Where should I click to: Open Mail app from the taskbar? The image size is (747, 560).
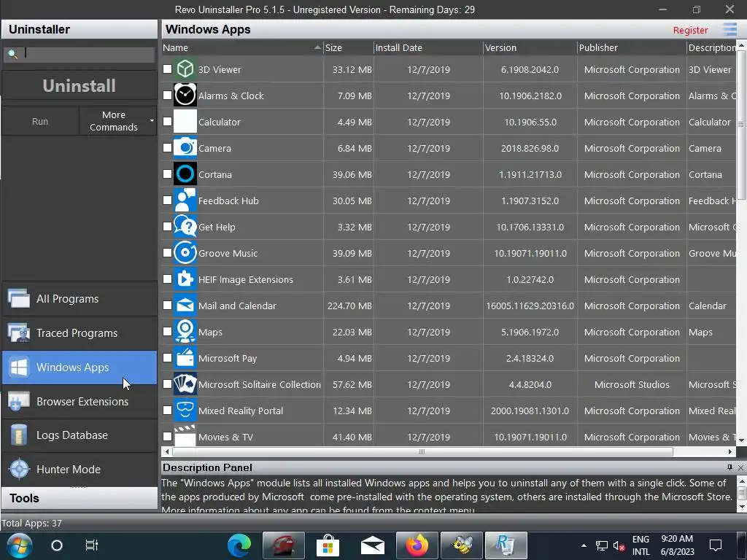[373, 545]
